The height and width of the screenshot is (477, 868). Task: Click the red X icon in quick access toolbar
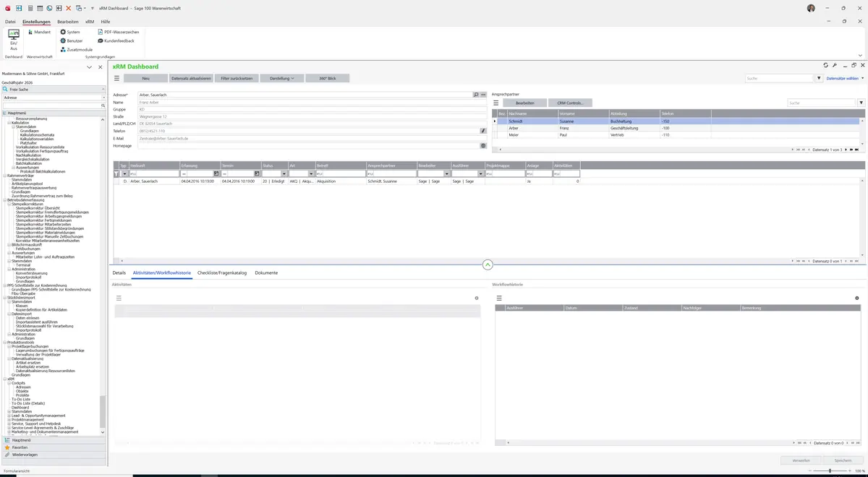click(68, 7)
